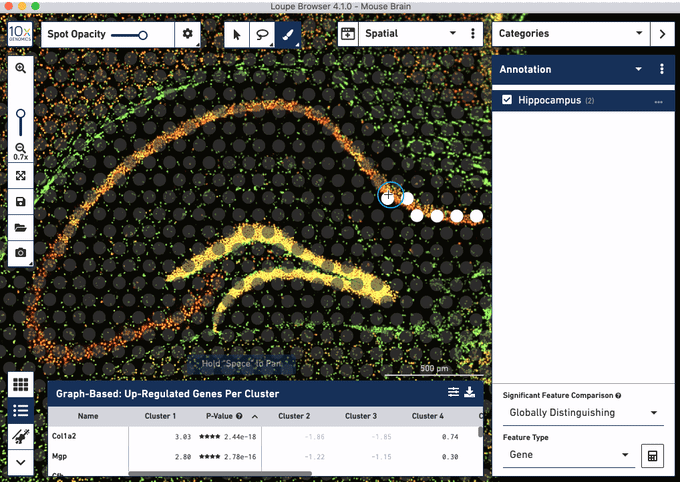Select the paintbrush tool
The width and height of the screenshot is (680, 482).
(288, 34)
